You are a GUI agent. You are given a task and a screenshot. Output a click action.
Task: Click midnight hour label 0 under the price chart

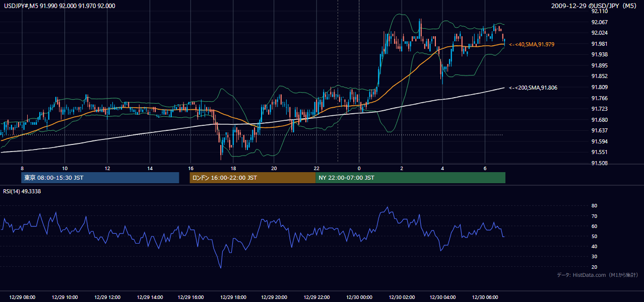click(359, 168)
